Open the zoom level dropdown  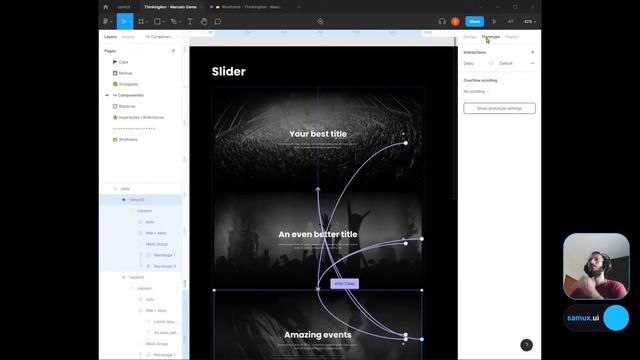(x=530, y=22)
